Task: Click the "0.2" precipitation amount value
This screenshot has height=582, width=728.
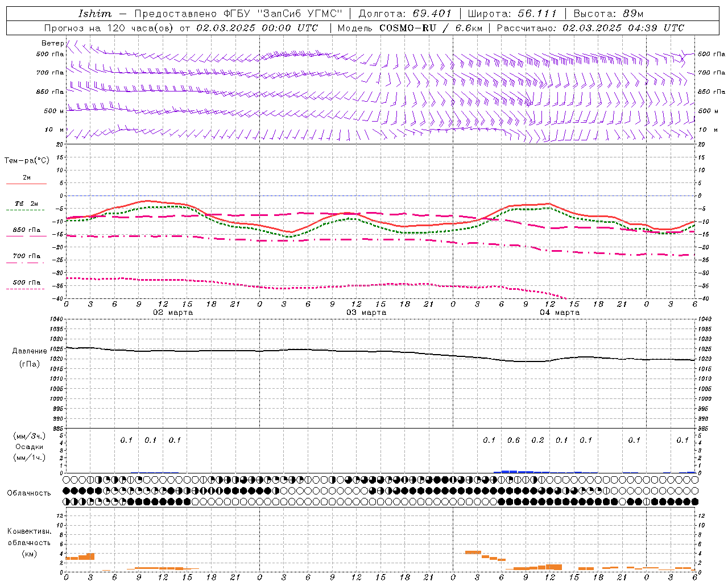Action: point(537,440)
